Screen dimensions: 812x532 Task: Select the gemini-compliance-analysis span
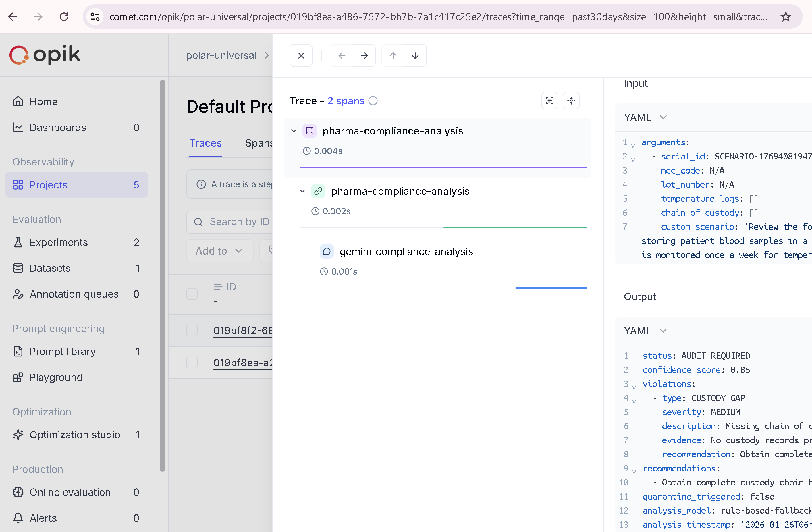pyautogui.click(x=406, y=252)
